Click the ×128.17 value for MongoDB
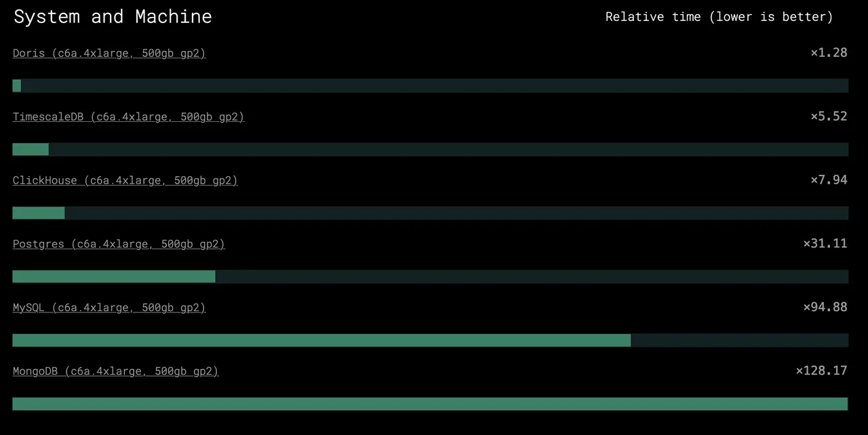The height and width of the screenshot is (435, 868). 821,371
